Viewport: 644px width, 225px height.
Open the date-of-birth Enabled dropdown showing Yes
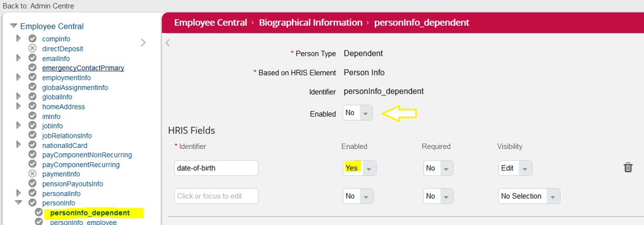pyautogui.click(x=359, y=168)
